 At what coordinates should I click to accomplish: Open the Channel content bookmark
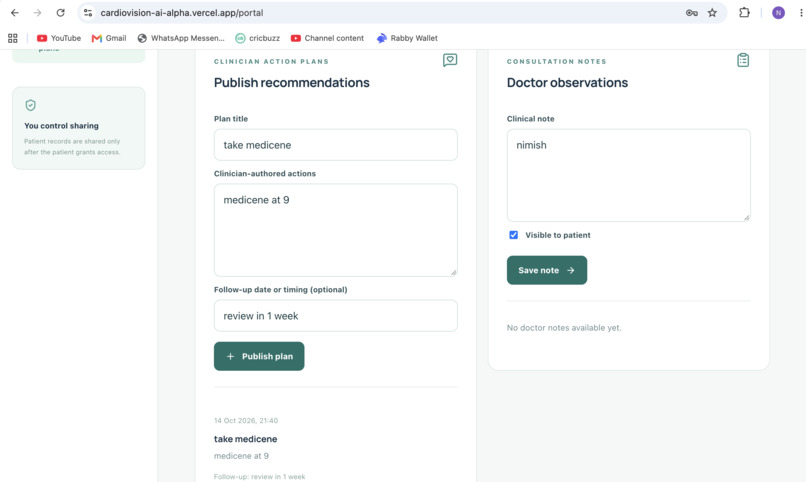pos(327,38)
